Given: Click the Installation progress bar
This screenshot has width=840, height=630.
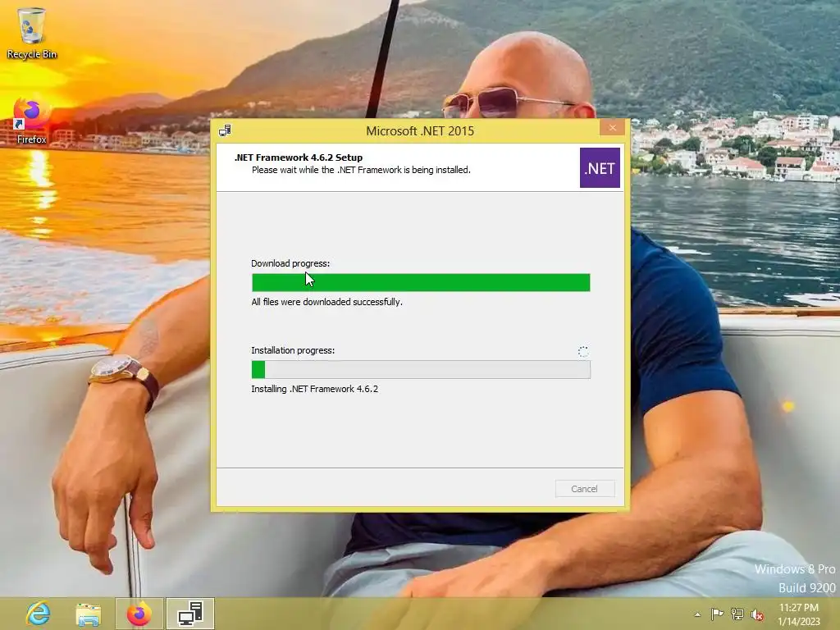Looking at the screenshot, I should click(x=421, y=370).
